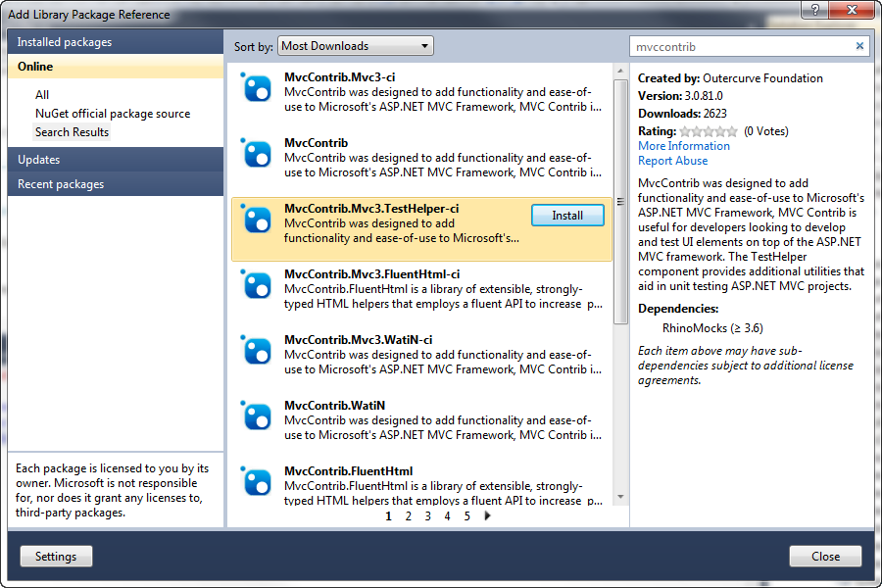Click the package rating stars
Image resolution: width=882 pixels, height=588 pixels.
click(x=709, y=131)
